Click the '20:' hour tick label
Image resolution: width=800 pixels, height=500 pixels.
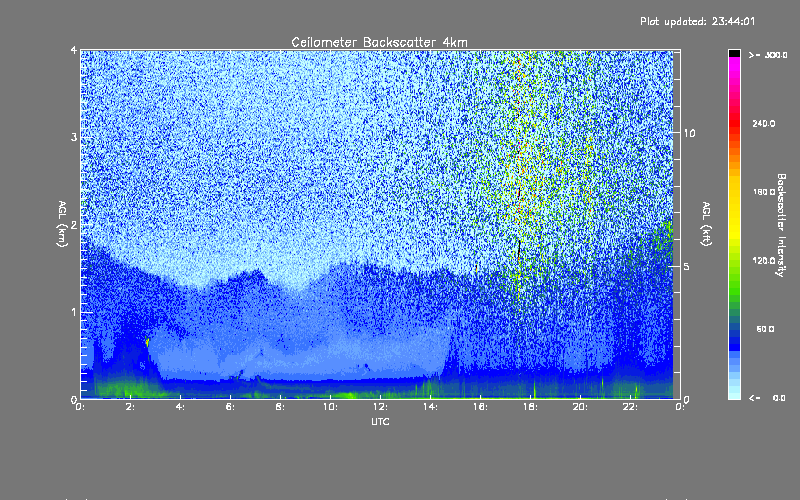pos(580,407)
